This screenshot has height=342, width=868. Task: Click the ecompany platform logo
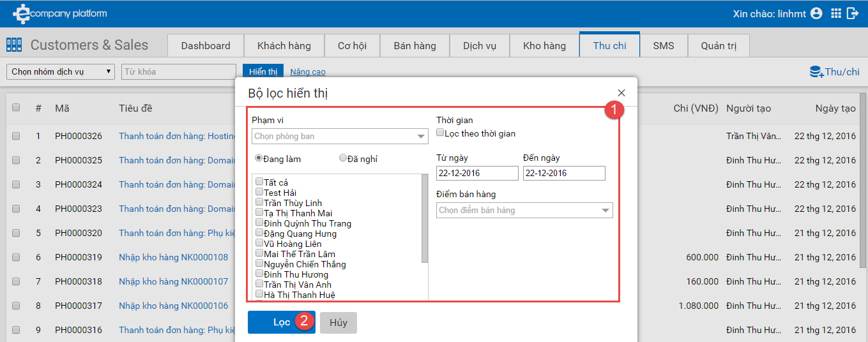coord(61,13)
